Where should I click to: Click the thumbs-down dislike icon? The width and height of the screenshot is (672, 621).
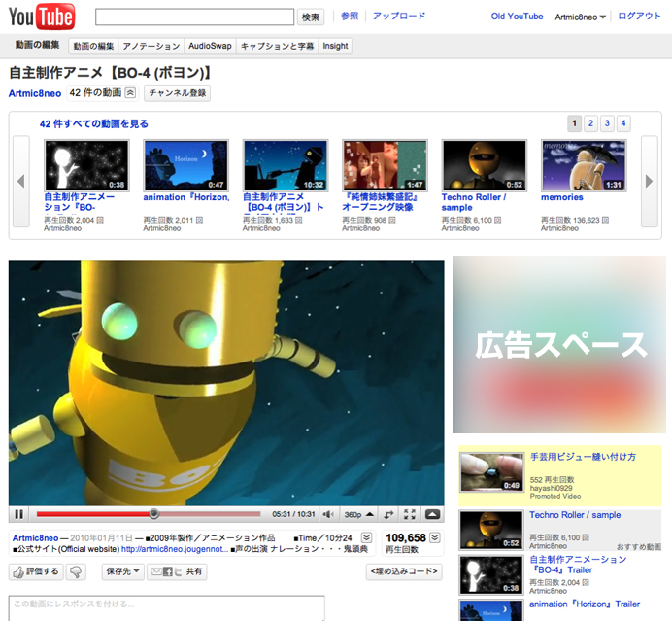(x=76, y=571)
